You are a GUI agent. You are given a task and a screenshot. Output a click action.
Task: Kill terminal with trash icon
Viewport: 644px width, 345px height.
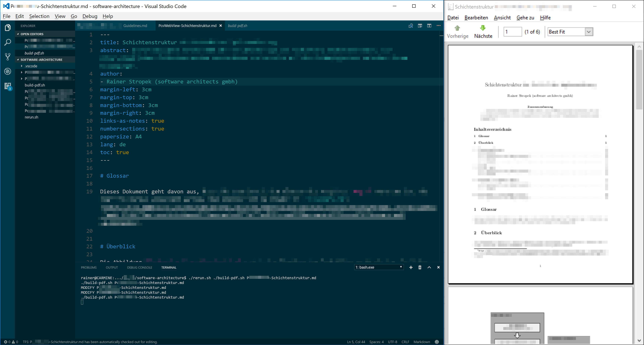click(x=420, y=267)
